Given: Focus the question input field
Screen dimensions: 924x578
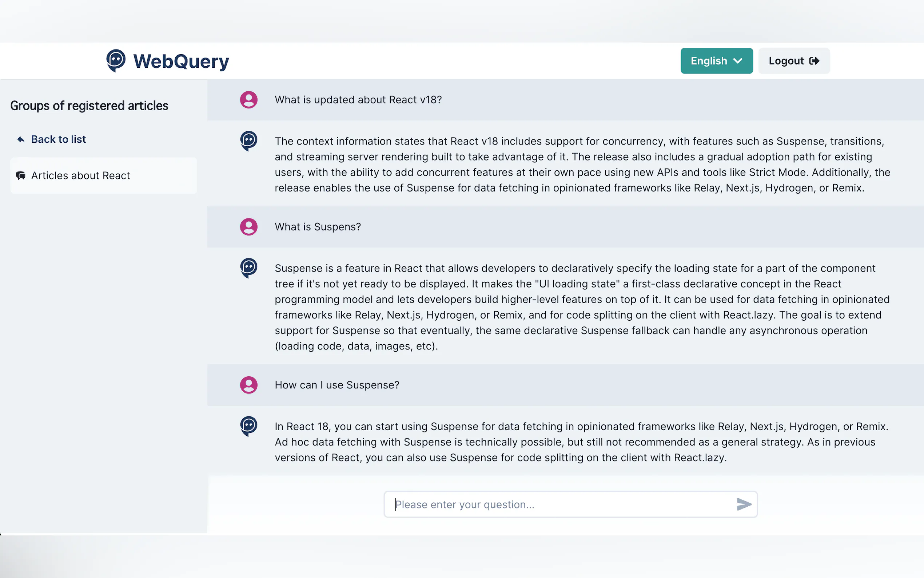Looking at the screenshot, I should point(562,504).
